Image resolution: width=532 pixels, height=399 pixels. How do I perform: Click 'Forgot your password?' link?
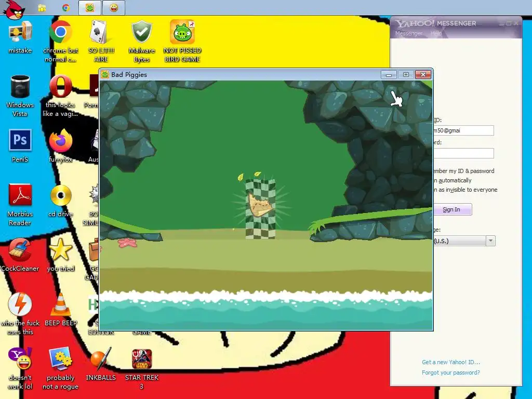point(450,373)
